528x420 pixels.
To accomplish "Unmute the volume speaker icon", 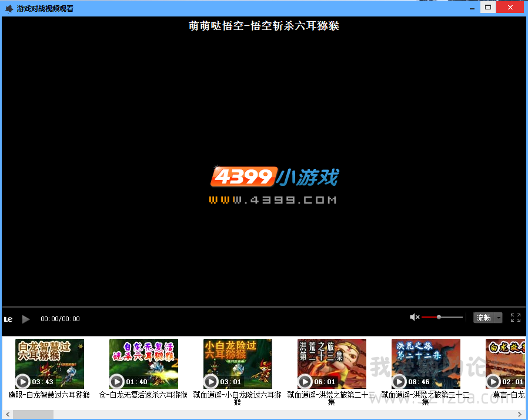I will tap(414, 317).
